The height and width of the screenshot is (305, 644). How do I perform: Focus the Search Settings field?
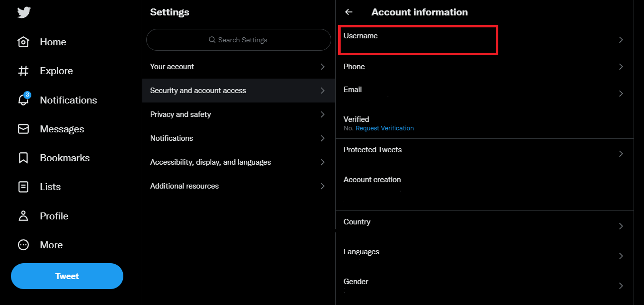click(x=239, y=40)
